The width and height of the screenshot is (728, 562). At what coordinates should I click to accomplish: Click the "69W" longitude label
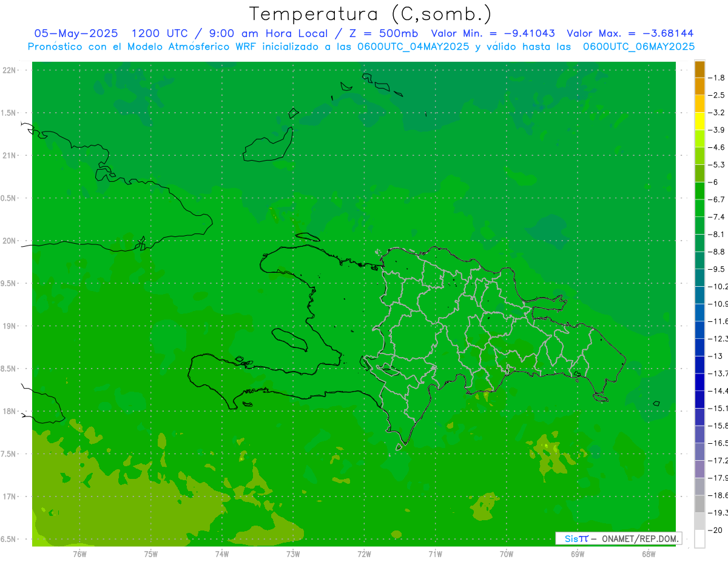click(578, 554)
